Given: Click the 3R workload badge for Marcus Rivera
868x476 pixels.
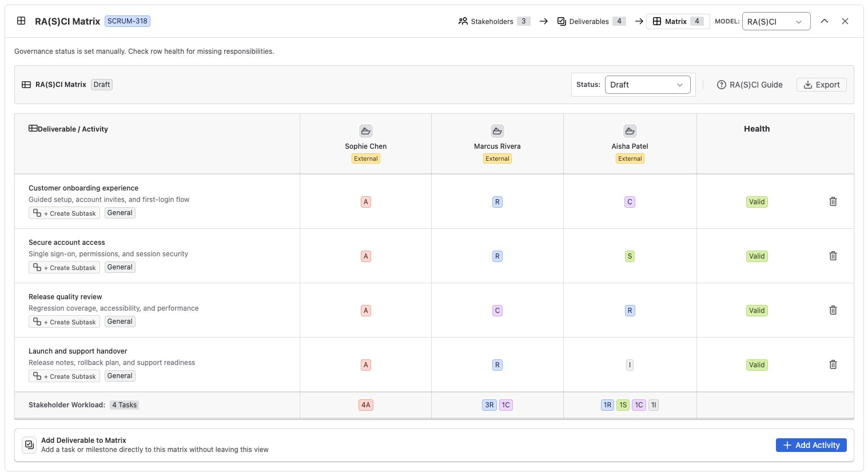Looking at the screenshot, I should 489,405.
